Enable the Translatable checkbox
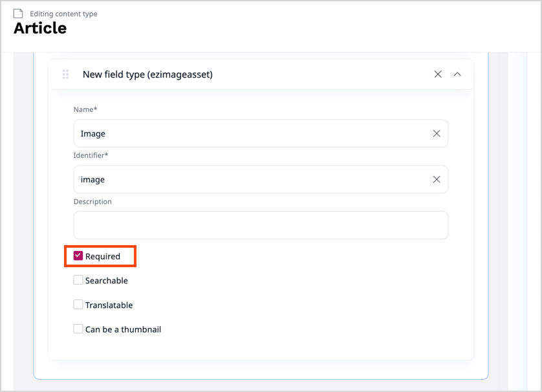The width and height of the screenshot is (542, 392). pyautogui.click(x=78, y=304)
